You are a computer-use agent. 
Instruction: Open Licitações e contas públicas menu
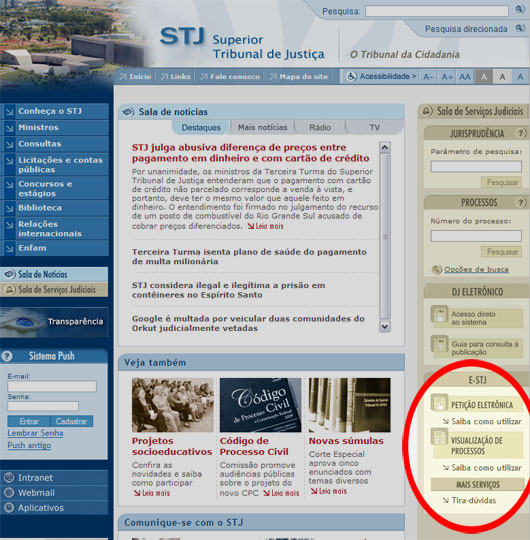pyautogui.click(x=55, y=165)
